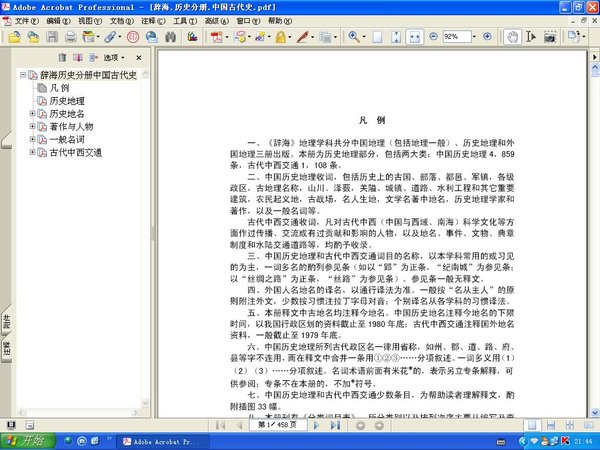Click the binoculars Search icon

pos(171,37)
